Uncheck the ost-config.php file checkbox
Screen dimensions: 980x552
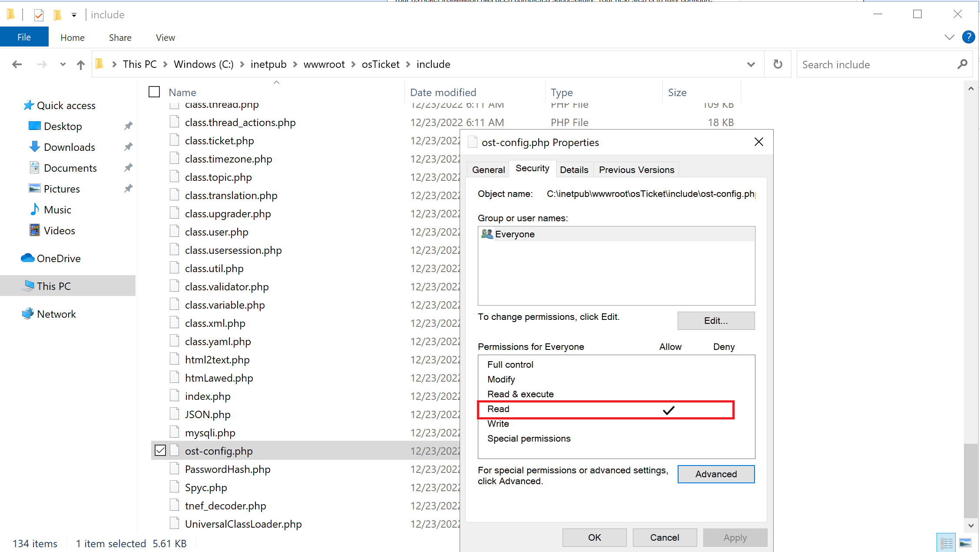pos(160,450)
